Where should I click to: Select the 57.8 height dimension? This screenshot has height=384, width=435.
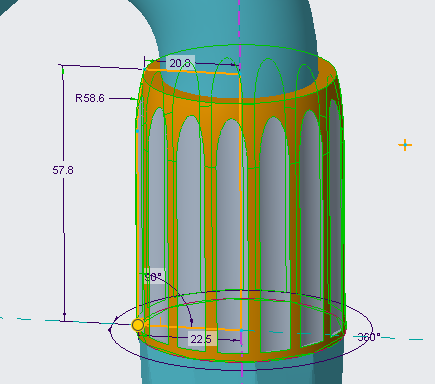tap(63, 170)
